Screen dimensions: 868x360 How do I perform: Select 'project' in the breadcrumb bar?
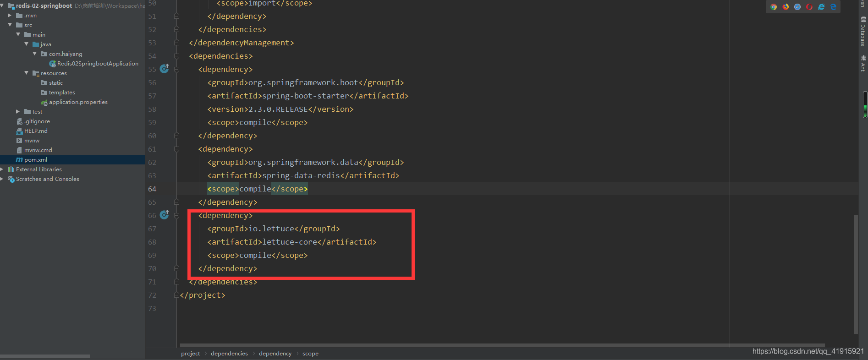(190, 354)
